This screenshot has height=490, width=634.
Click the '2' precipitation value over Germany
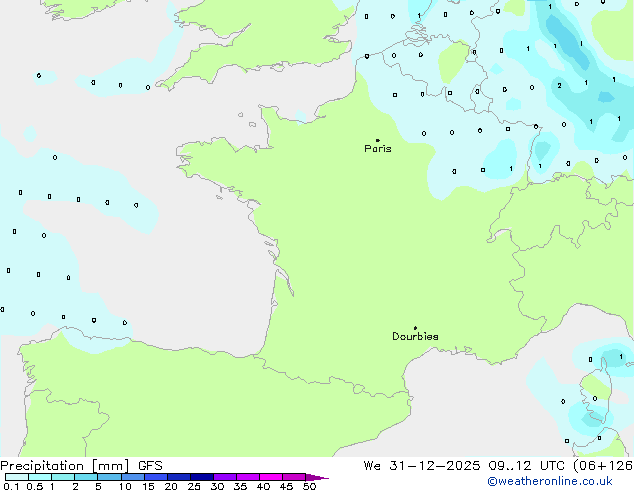559,85
